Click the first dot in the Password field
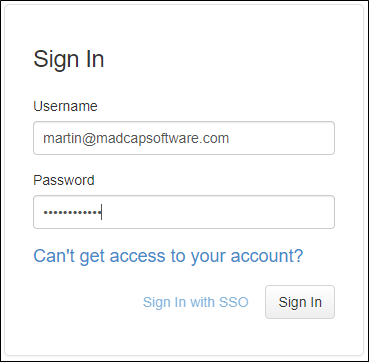Viewport: 369px width, 362px height. click(46, 212)
